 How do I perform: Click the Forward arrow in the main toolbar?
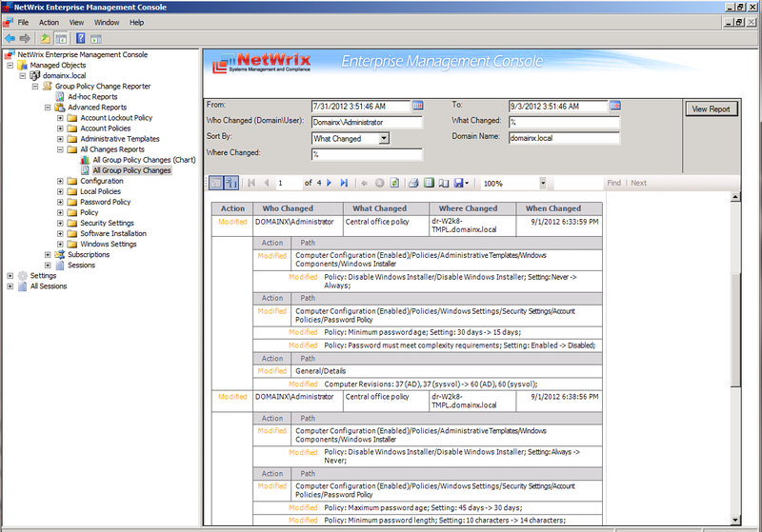point(25,38)
